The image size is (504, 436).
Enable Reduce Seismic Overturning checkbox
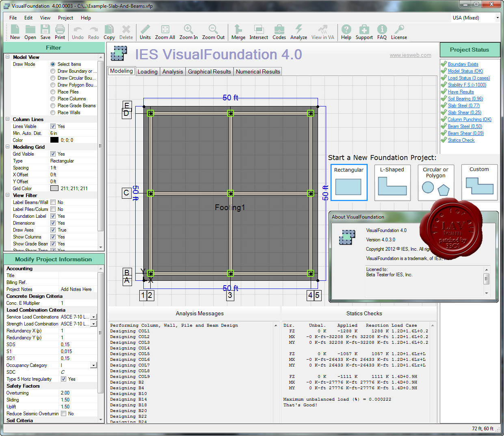point(63,414)
